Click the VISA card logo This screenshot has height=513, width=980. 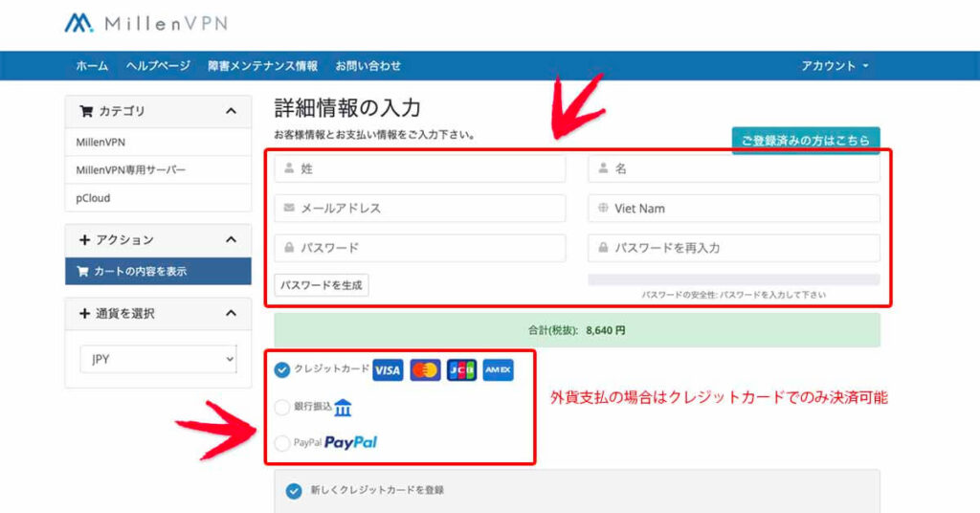point(389,369)
